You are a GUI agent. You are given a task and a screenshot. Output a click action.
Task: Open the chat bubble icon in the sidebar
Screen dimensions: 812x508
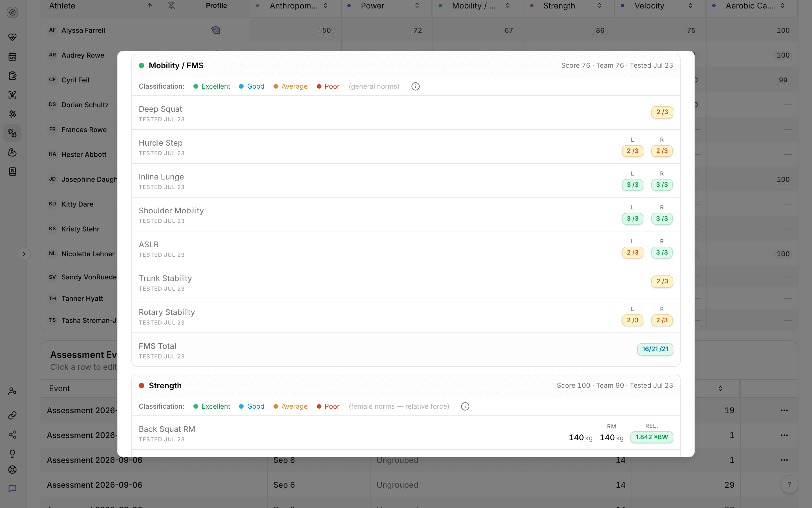click(12, 489)
